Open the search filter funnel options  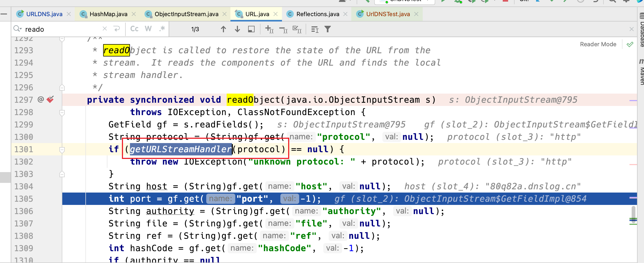[328, 29]
